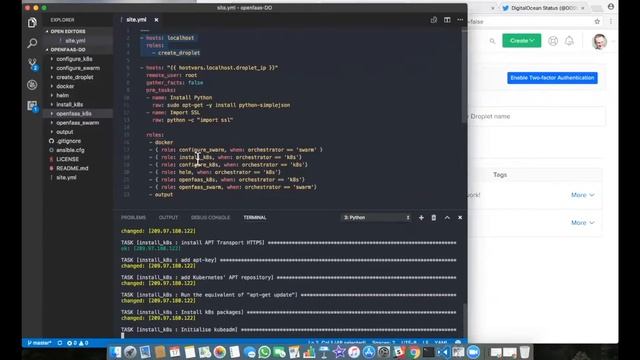Expand the docker folder

65,86
